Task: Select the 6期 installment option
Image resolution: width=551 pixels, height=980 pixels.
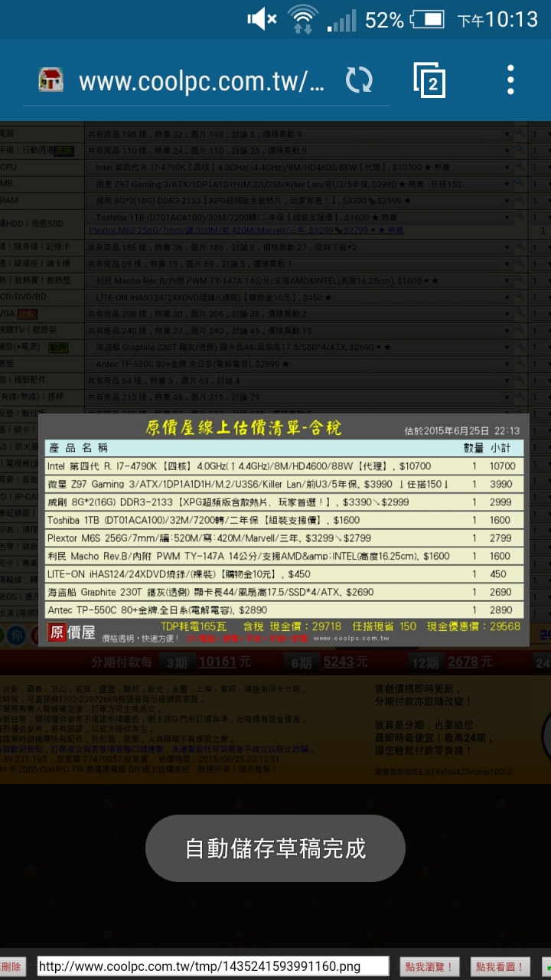Action: point(302,662)
